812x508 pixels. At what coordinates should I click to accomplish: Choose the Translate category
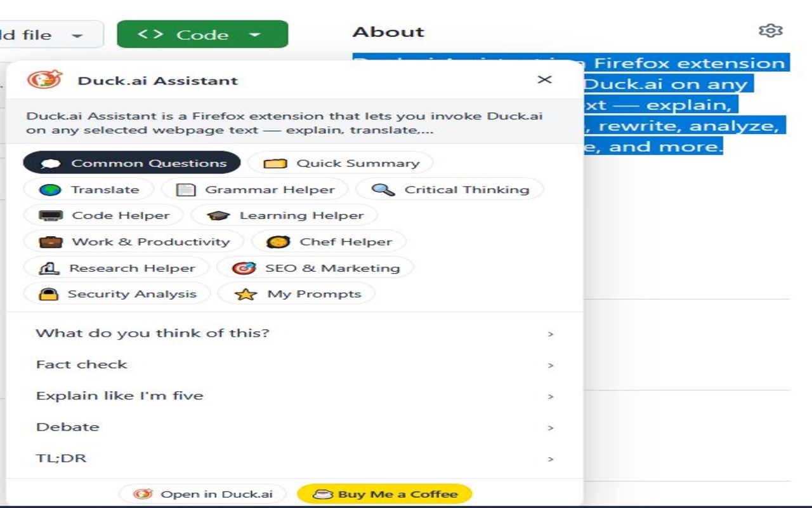pyautogui.click(x=89, y=189)
